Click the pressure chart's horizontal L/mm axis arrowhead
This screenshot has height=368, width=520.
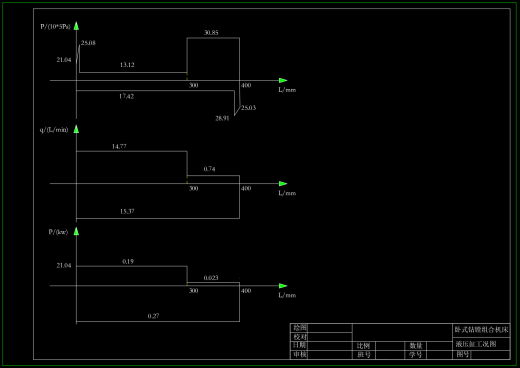283,80
